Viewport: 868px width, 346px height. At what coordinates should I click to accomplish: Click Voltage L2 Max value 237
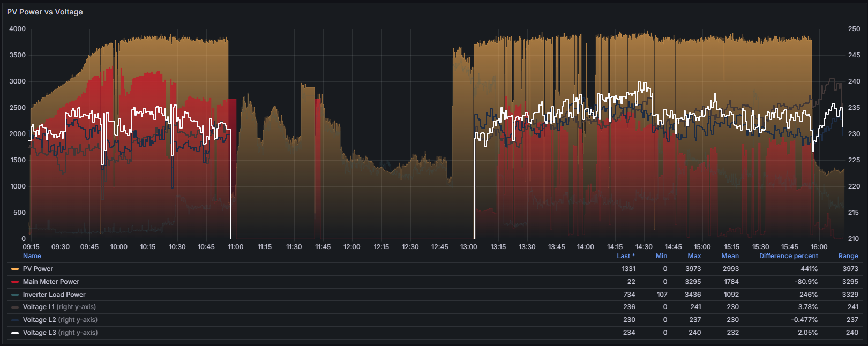point(695,320)
